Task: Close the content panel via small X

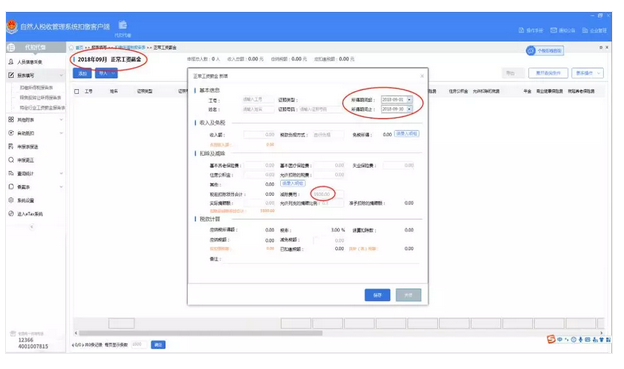Action: [x=607, y=47]
